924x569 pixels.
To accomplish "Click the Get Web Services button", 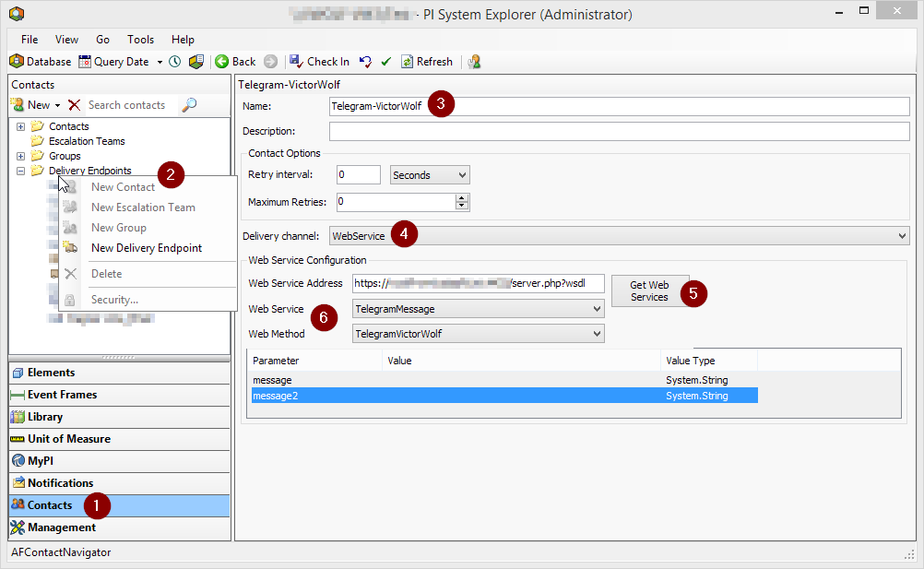I will pyautogui.click(x=649, y=291).
